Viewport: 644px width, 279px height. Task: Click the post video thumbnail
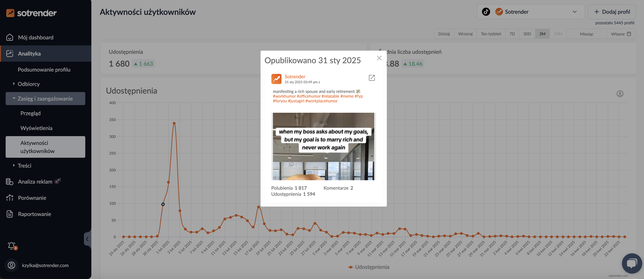pyautogui.click(x=323, y=146)
